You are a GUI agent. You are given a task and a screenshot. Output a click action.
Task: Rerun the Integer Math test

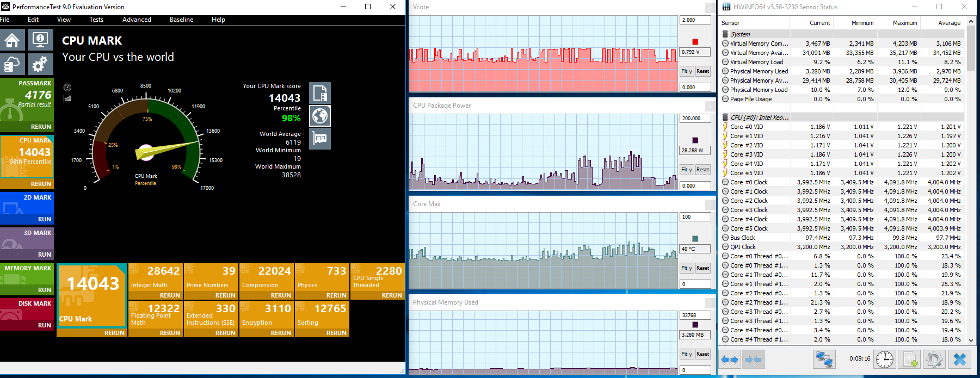170,295
